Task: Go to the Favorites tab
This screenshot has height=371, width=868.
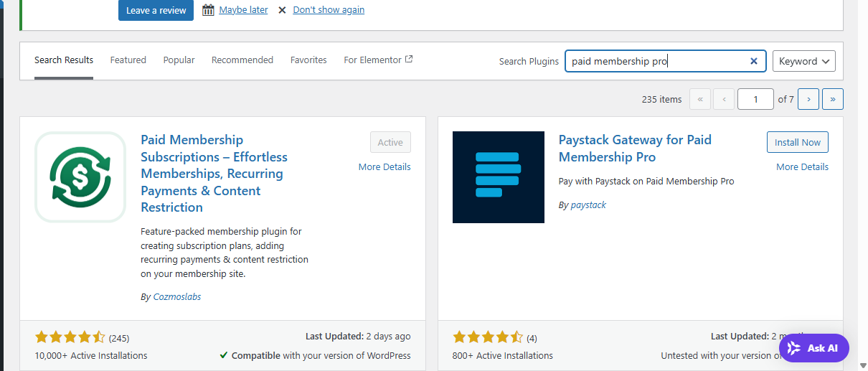Action: point(308,60)
